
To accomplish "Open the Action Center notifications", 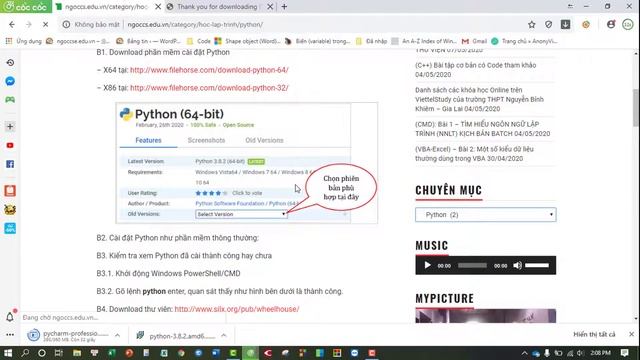I will (625, 353).
